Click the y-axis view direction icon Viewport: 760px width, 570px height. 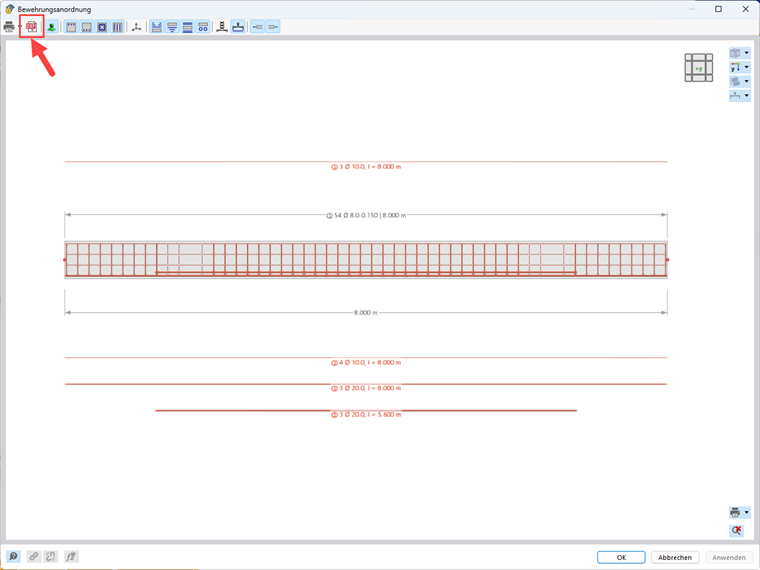pos(735,67)
